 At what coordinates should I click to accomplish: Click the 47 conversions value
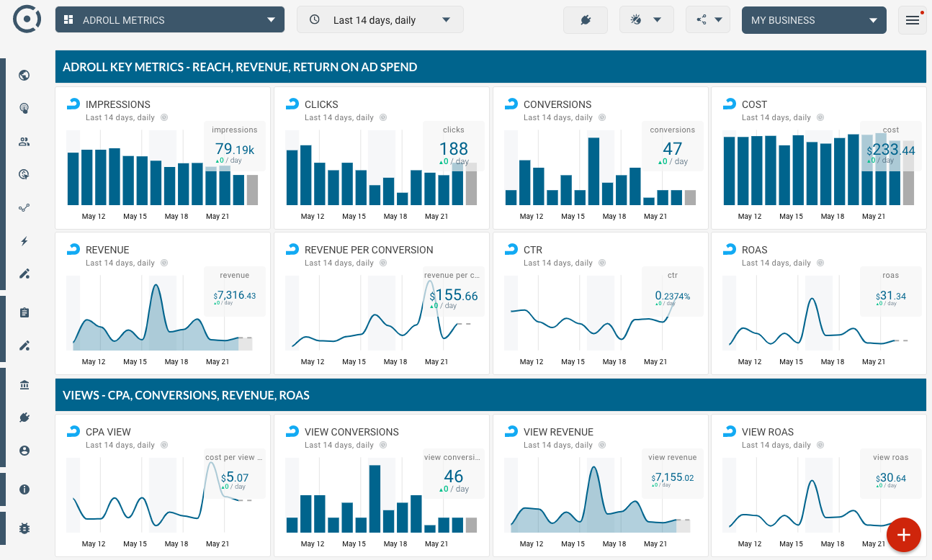click(672, 149)
